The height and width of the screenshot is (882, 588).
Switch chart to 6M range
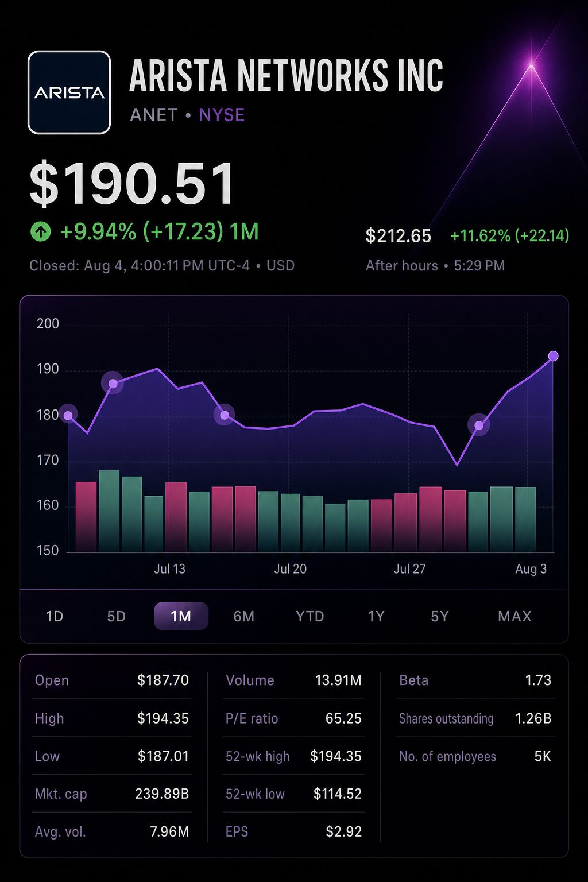[x=243, y=616]
